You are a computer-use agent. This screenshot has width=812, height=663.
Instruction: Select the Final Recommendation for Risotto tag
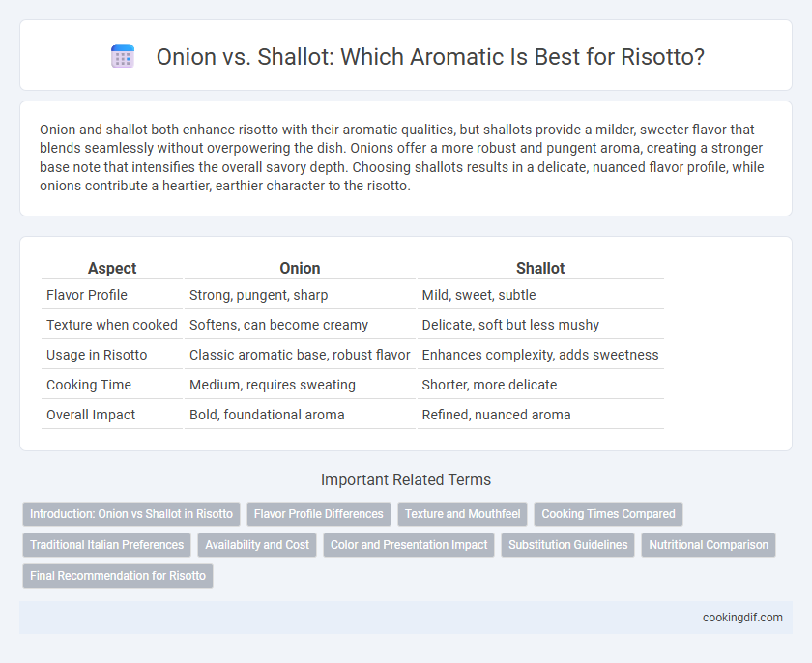[x=118, y=575]
